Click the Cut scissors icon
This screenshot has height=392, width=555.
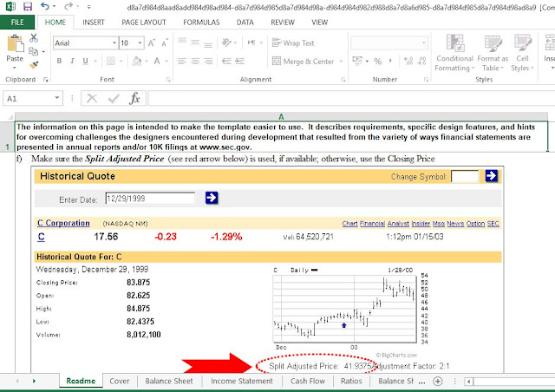(34, 37)
